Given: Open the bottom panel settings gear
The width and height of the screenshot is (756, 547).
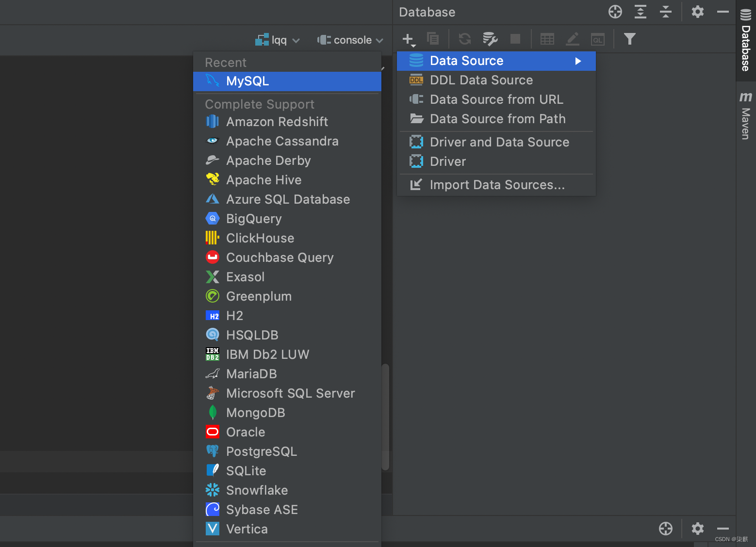Looking at the screenshot, I should tap(698, 529).
